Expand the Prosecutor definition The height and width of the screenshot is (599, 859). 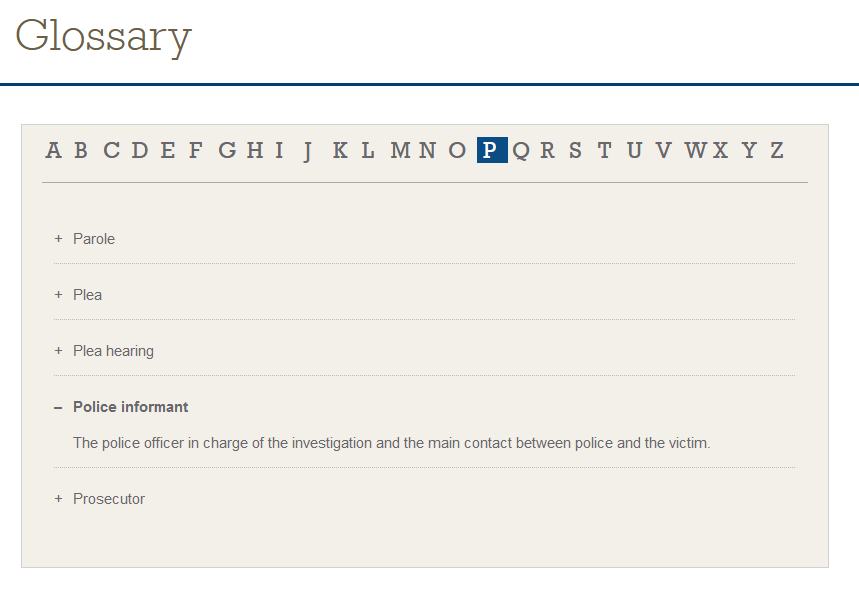click(x=109, y=499)
